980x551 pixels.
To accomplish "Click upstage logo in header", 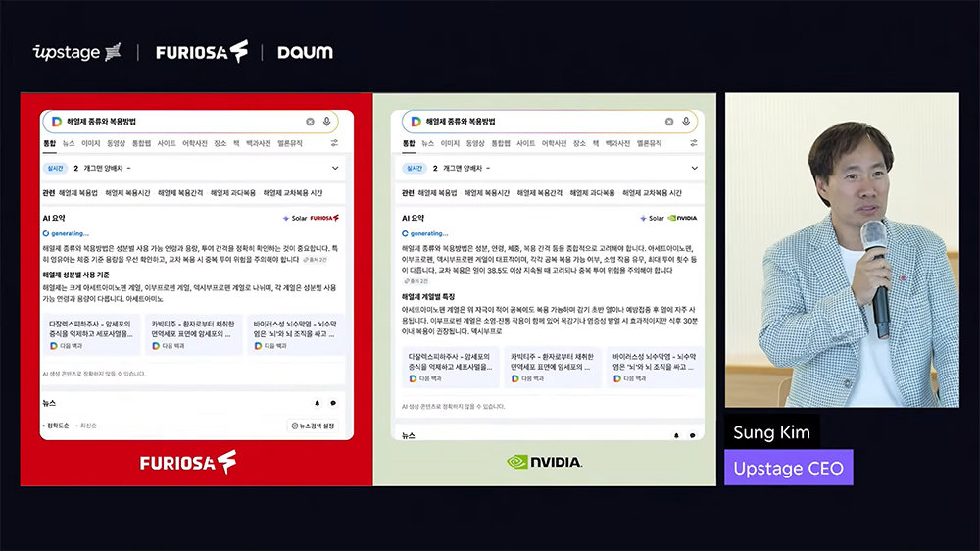I will (x=76, y=52).
